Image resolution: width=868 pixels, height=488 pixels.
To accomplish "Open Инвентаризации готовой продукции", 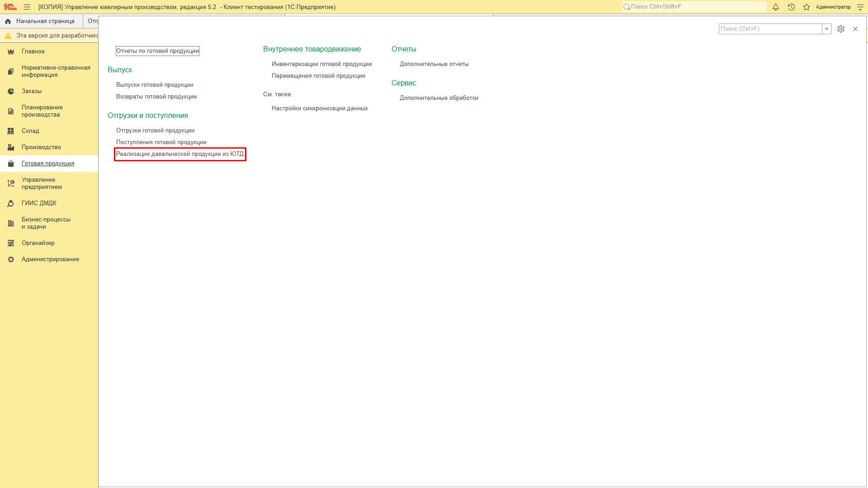I will (x=321, y=64).
